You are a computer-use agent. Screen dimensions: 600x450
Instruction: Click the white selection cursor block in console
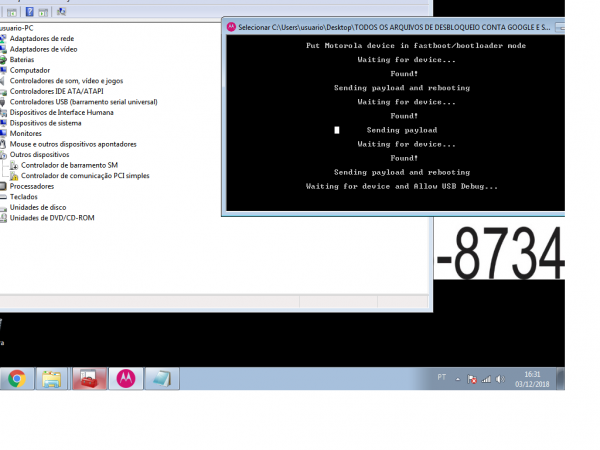[x=337, y=130]
